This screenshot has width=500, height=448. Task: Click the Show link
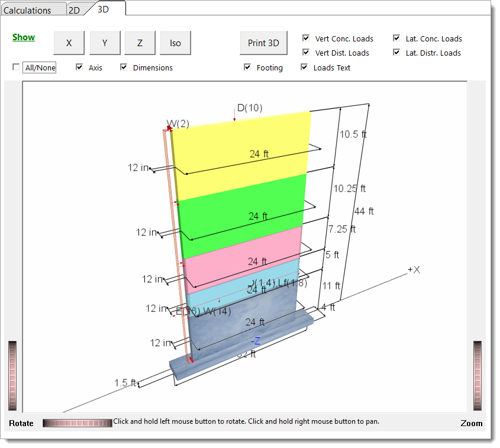[x=23, y=37]
